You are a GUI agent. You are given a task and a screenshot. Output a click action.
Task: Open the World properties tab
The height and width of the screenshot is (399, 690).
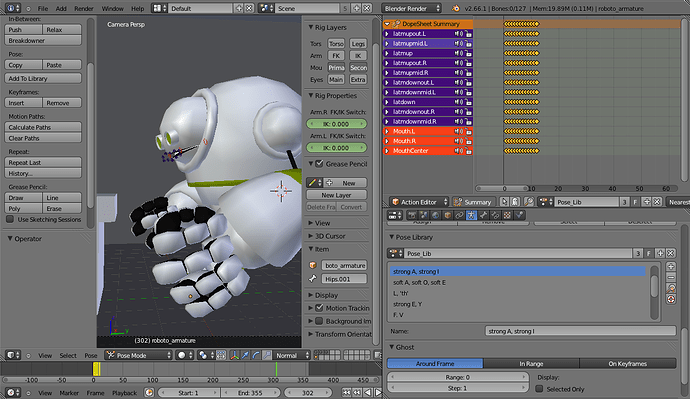[x=436, y=215]
